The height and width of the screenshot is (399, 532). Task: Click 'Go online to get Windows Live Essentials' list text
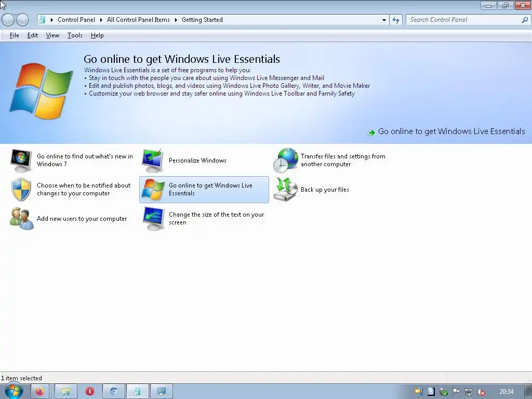[210, 189]
